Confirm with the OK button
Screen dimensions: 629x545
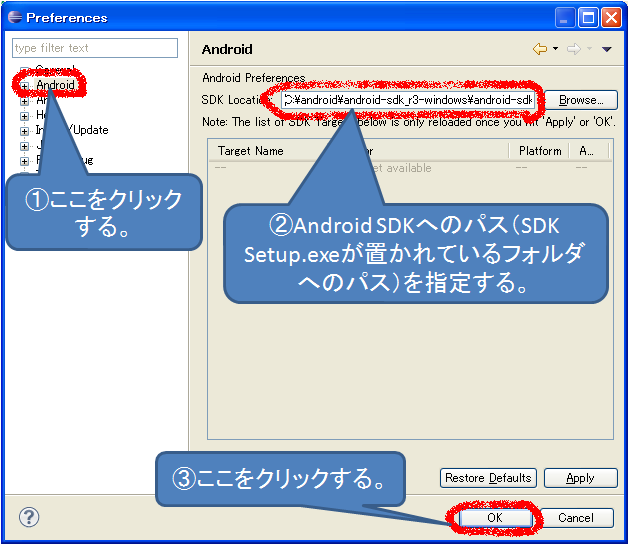coord(495,518)
